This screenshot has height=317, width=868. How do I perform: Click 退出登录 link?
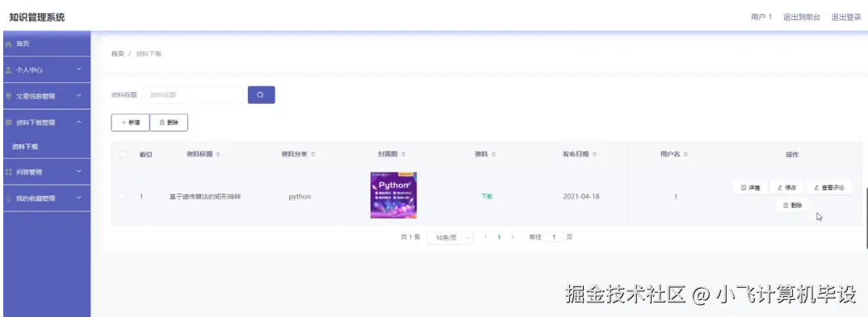coord(846,17)
